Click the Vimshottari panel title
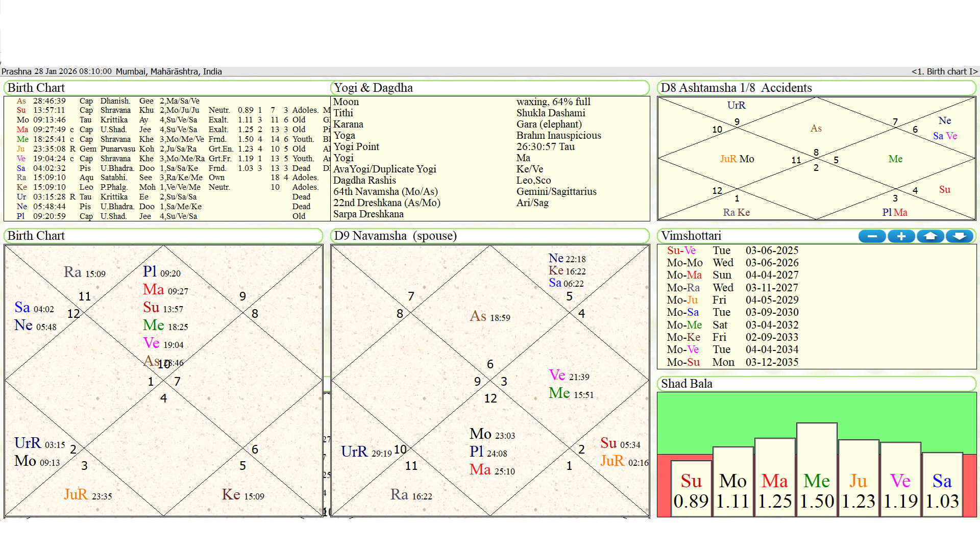 (691, 236)
